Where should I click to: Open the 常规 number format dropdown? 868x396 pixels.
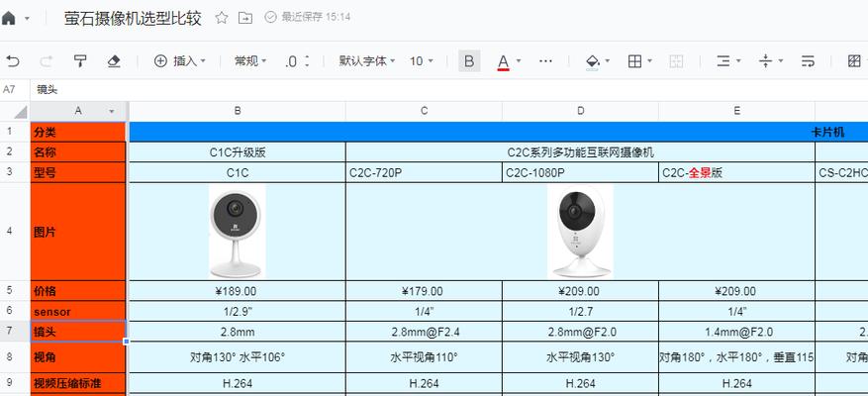250,61
